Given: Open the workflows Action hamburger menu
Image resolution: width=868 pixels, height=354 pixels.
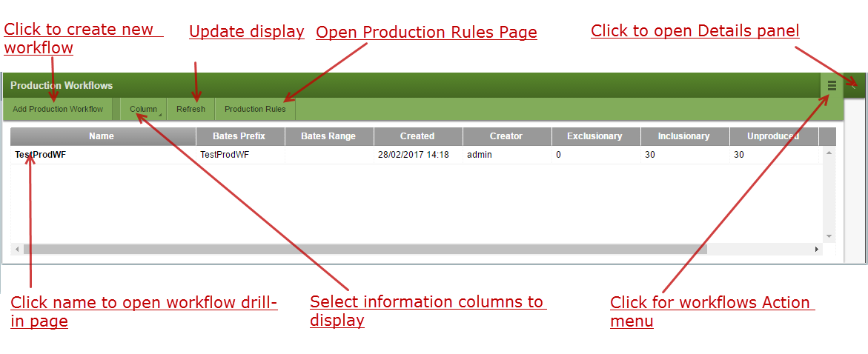Looking at the screenshot, I should [x=832, y=86].
